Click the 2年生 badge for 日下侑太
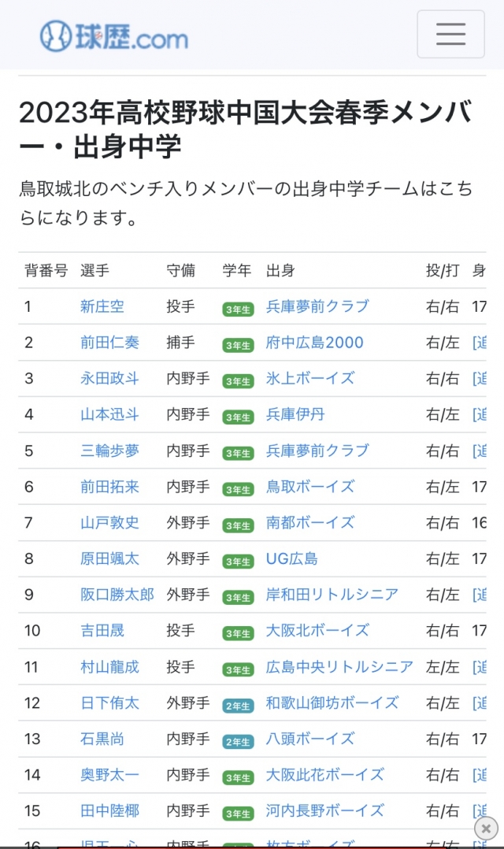Image resolution: width=504 pixels, height=849 pixels. (238, 704)
